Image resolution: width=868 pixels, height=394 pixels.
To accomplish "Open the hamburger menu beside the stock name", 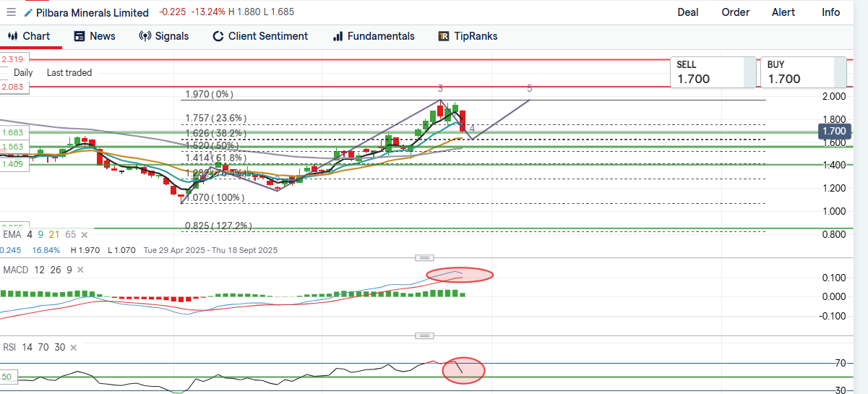I will pos(11,12).
